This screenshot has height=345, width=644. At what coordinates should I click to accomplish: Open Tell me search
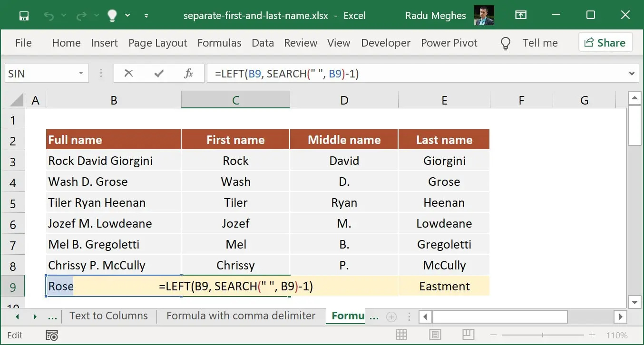pos(540,43)
